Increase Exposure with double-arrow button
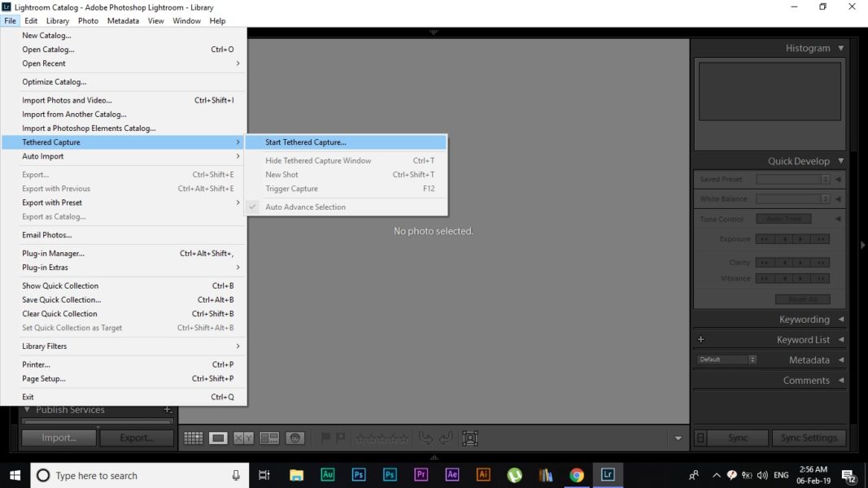The image size is (868, 488). (821, 239)
